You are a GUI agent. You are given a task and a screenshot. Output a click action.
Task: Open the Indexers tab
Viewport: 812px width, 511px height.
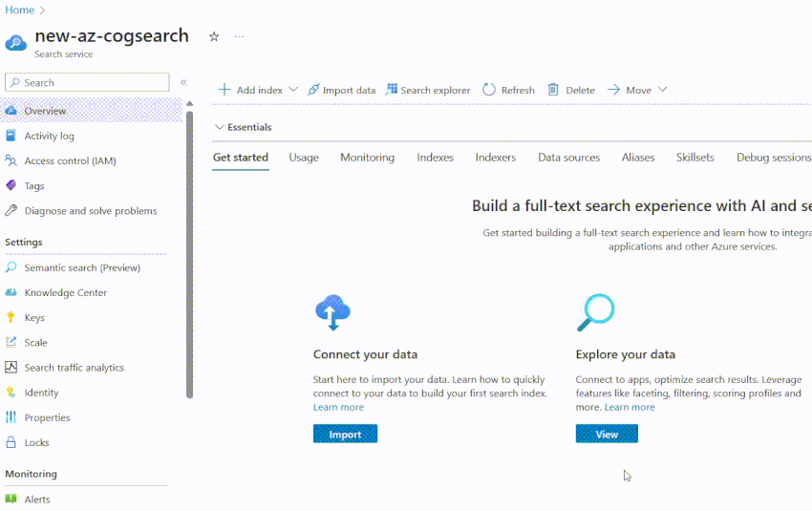coord(496,158)
